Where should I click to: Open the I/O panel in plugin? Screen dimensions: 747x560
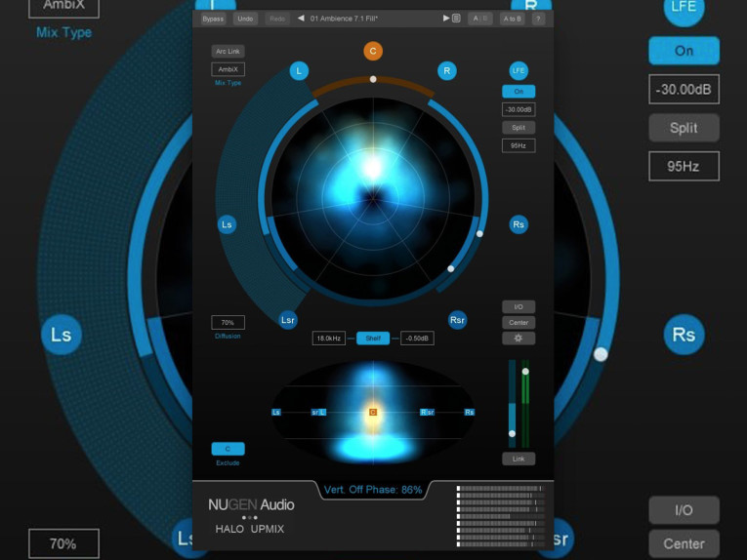click(x=519, y=307)
